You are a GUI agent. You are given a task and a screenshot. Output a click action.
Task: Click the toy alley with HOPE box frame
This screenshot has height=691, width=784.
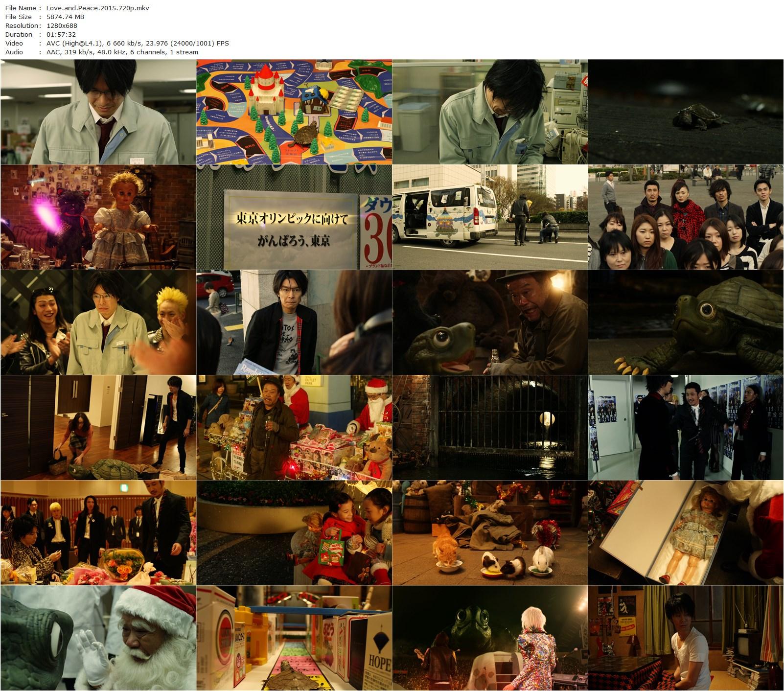(294, 638)
